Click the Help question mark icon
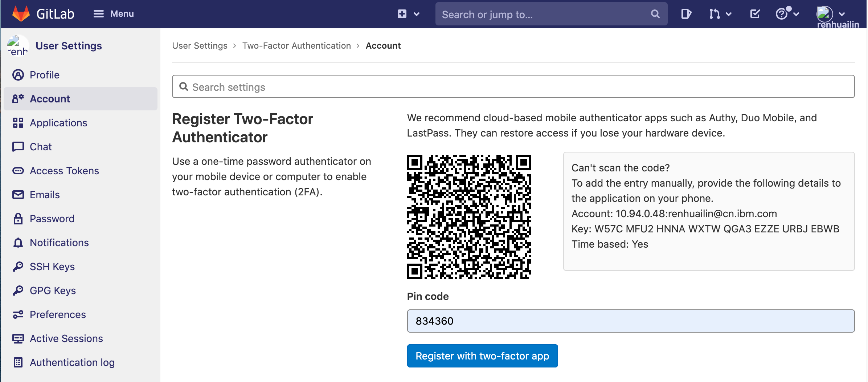 point(781,14)
